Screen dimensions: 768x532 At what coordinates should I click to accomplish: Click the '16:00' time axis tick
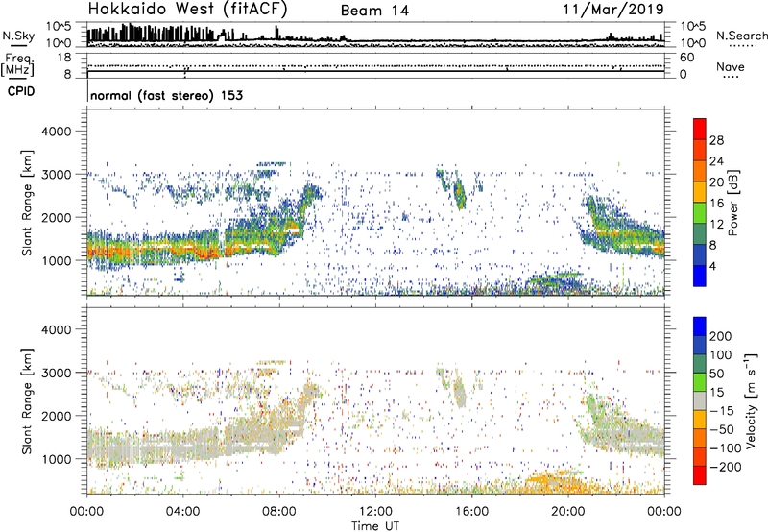point(471,512)
